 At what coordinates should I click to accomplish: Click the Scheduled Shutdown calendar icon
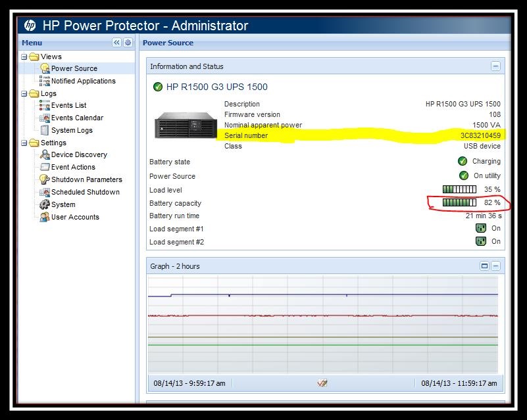pos(44,192)
